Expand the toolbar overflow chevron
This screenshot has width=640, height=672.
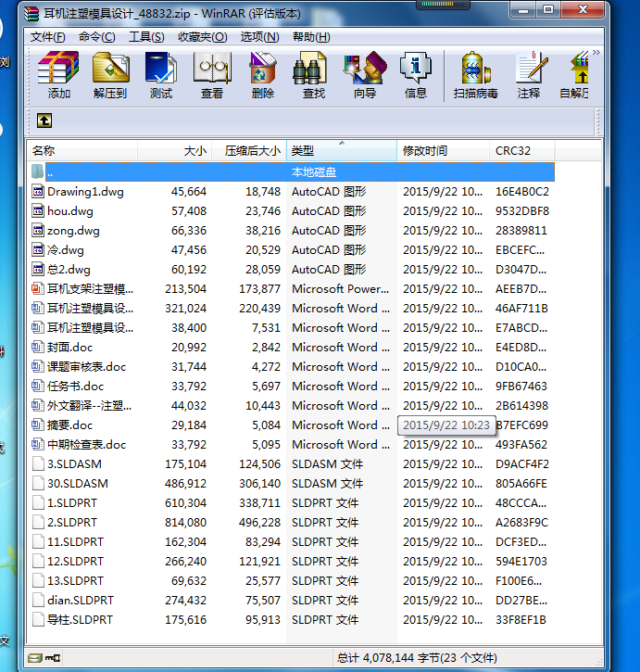(596, 52)
